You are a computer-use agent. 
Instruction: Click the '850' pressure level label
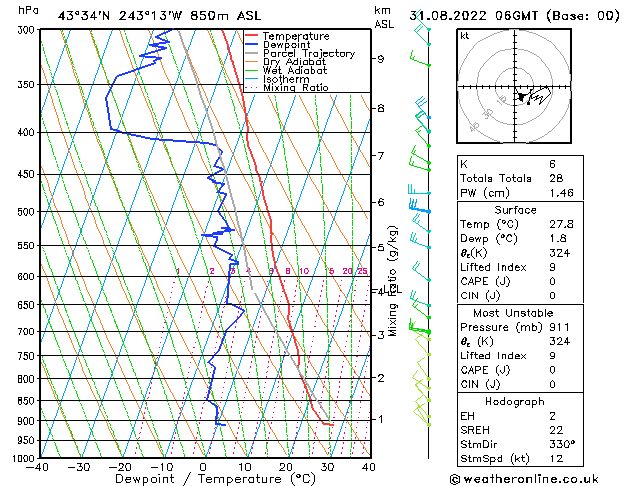tap(28, 401)
